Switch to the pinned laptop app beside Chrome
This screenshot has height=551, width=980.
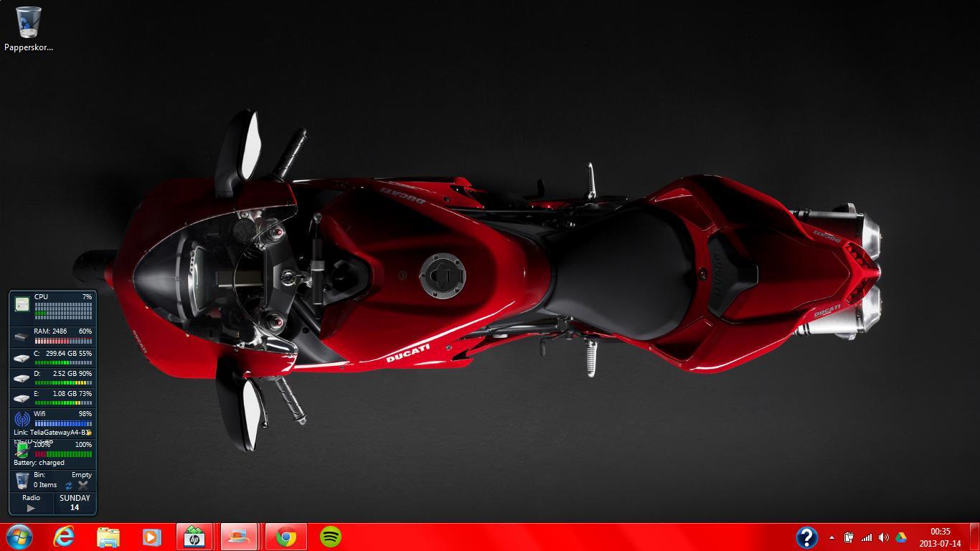[x=239, y=537]
